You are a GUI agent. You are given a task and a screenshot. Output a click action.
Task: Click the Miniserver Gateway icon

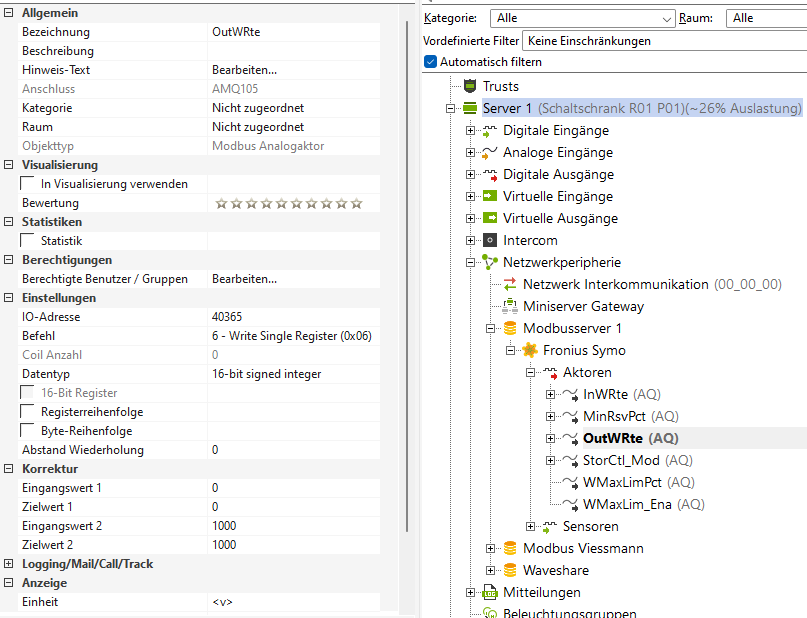click(509, 307)
